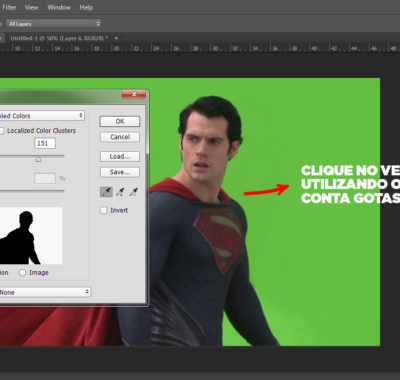Click the Fuzziness slider handle
Image resolution: width=400 pixels, height=380 pixels.
point(38,159)
